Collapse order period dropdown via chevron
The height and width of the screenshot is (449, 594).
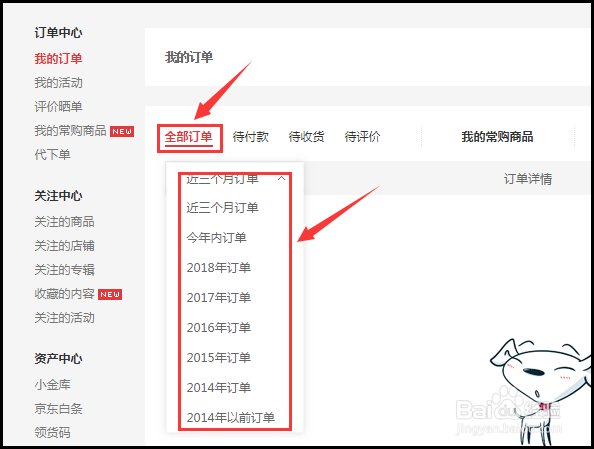[x=281, y=178]
